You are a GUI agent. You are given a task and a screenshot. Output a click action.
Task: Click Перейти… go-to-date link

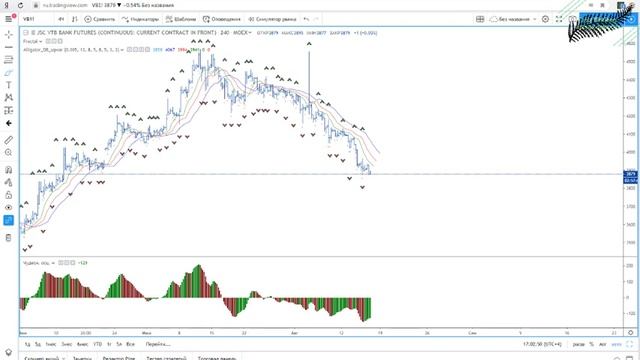[x=158, y=344]
